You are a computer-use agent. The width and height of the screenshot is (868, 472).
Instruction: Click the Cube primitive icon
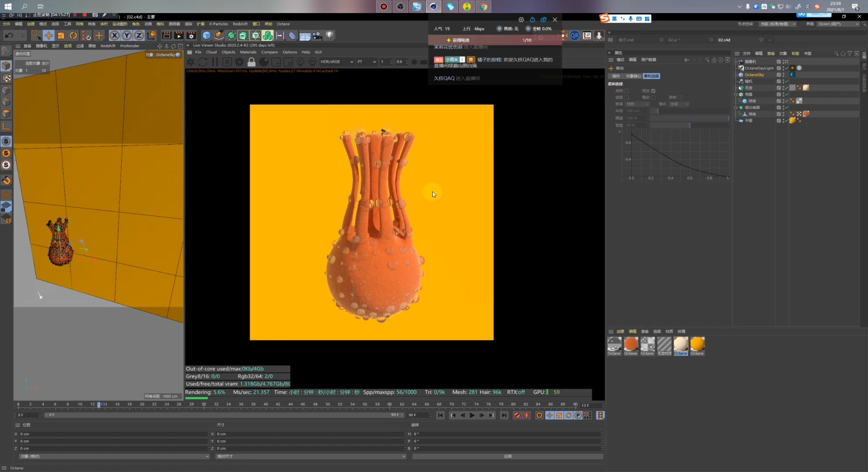click(x=206, y=35)
